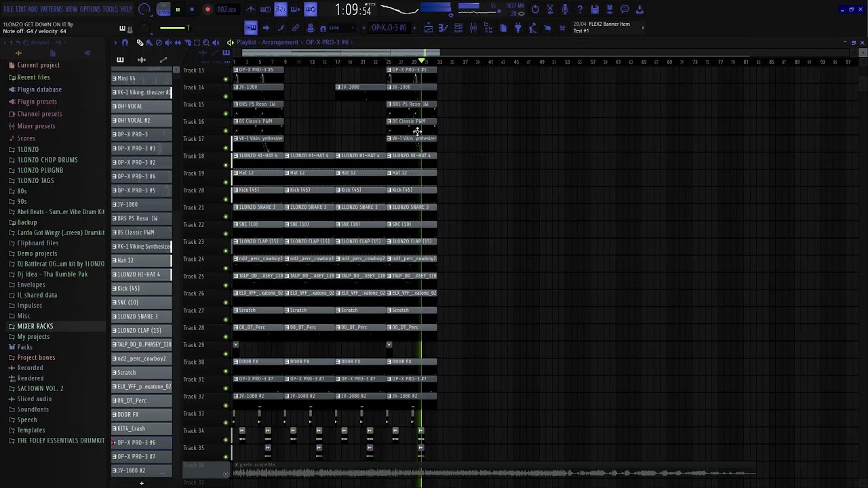
Task: Expand the Current project browser folder
Action: 38,65
